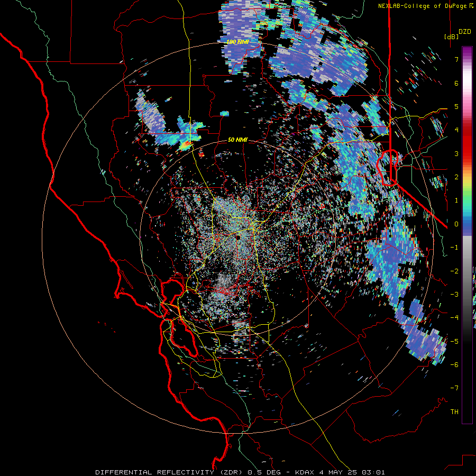The image size is (476, 476).
Task: Click the 0 value on color scale
Action: click(x=456, y=224)
